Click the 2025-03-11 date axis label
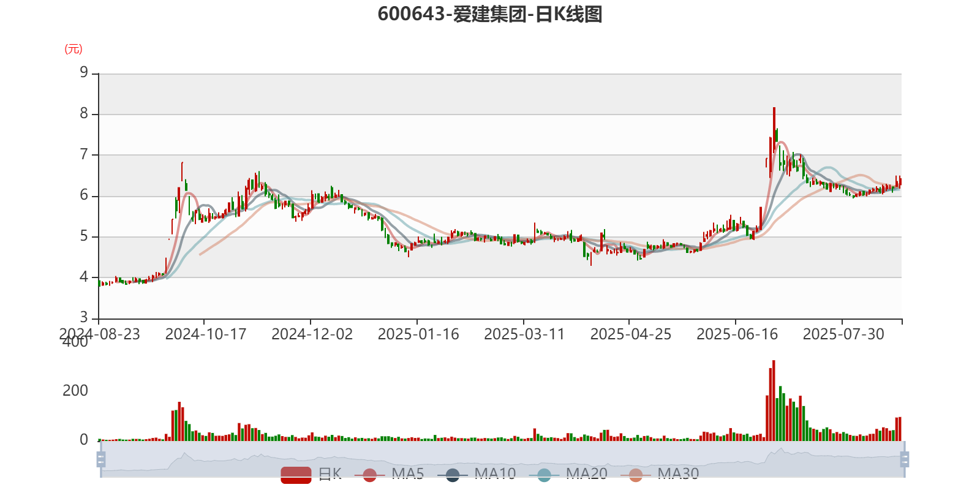Screen dimensions: 980x490 (x=524, y=334)
